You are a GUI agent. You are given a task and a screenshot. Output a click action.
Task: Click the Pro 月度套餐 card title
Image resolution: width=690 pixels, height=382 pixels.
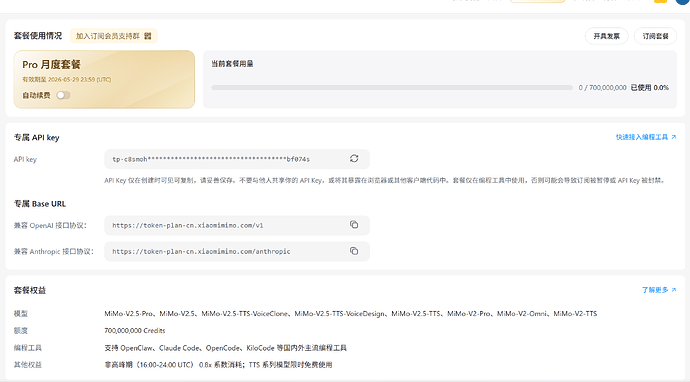51,65
